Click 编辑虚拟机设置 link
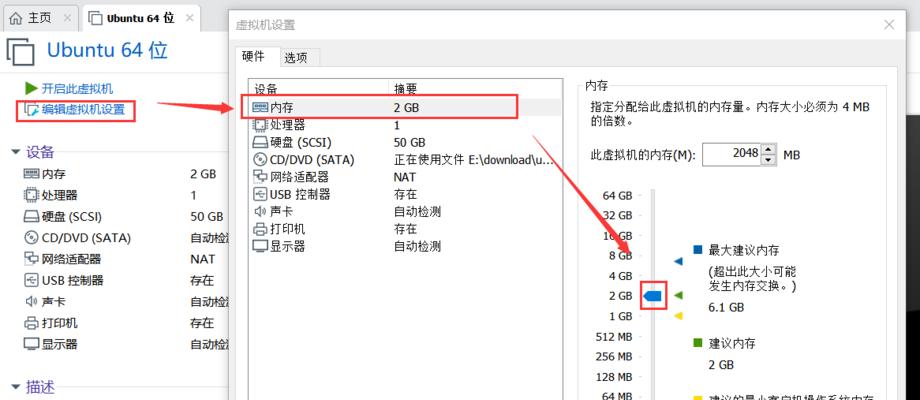 (x=83, y=109)
